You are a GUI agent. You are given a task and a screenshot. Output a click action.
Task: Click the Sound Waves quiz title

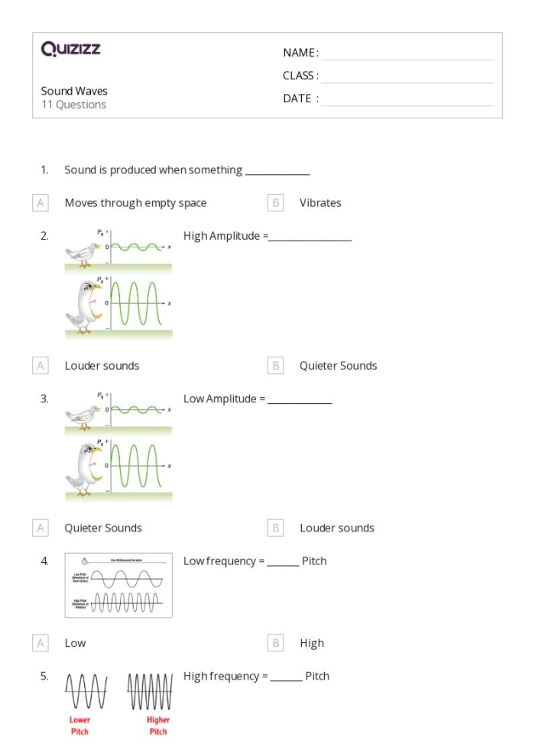click(74, 91)
